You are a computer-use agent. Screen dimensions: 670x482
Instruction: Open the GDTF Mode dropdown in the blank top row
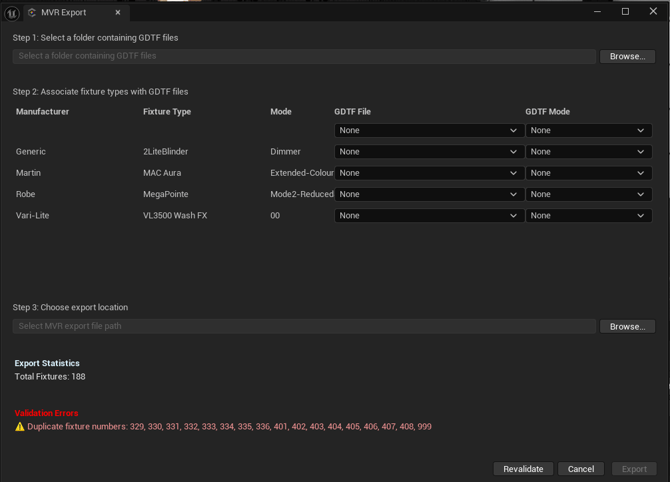click(588, 130)
